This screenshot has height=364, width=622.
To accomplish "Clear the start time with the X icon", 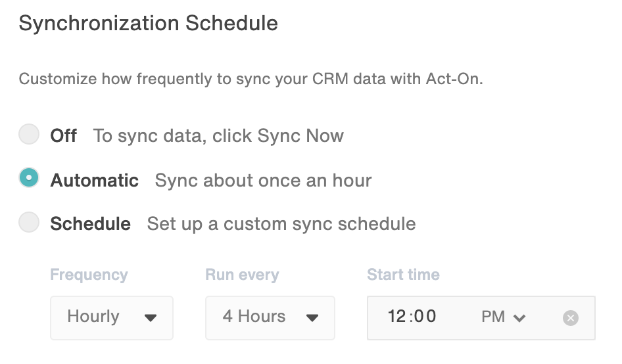I will [x=571, y=317].
